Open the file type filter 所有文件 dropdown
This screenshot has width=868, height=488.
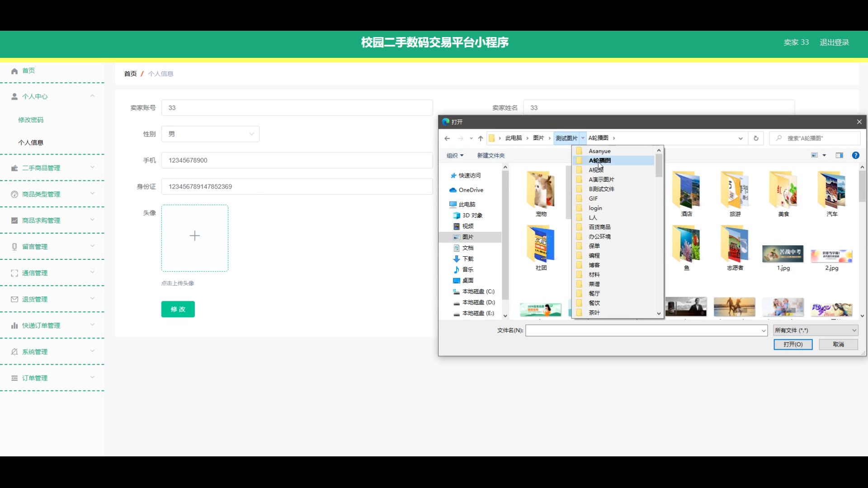tap(816, 330)
